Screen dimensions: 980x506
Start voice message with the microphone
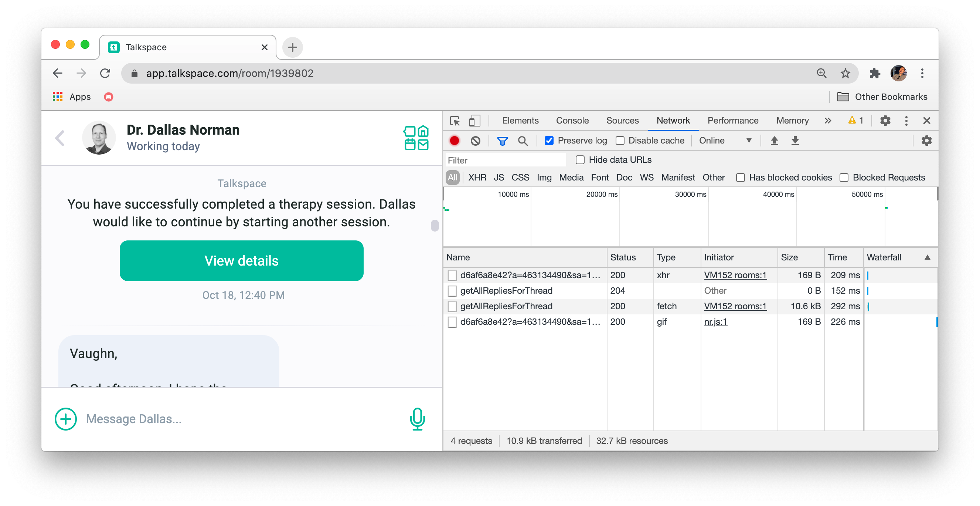(x=417, y=419)
